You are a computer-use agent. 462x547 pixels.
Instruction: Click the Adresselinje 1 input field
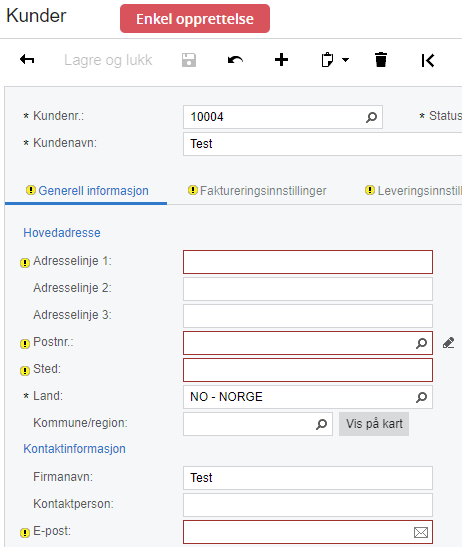(308, 262)
